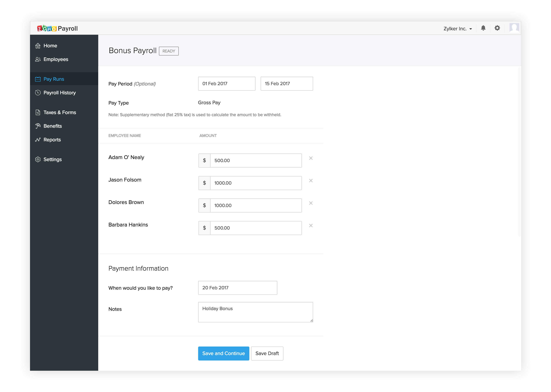Image resolution: width=551 pixels, height=392 pixels.
Task: Go to Home in sidebar
Action: pos(50,46)
